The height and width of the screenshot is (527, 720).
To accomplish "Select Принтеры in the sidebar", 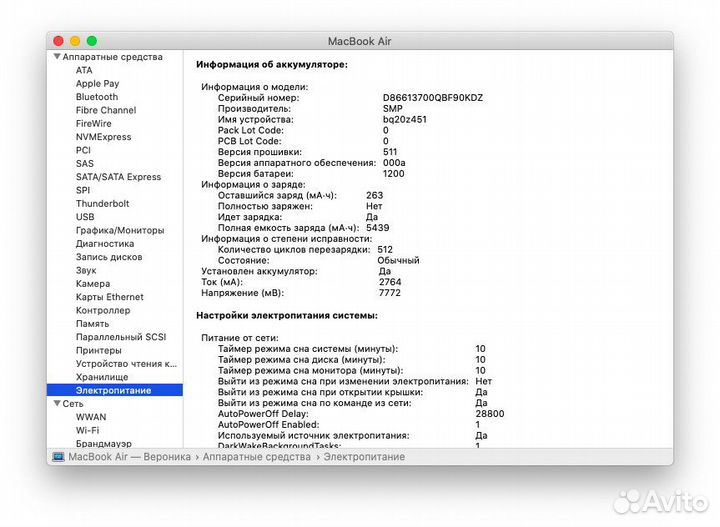I will tap(99, 350).
